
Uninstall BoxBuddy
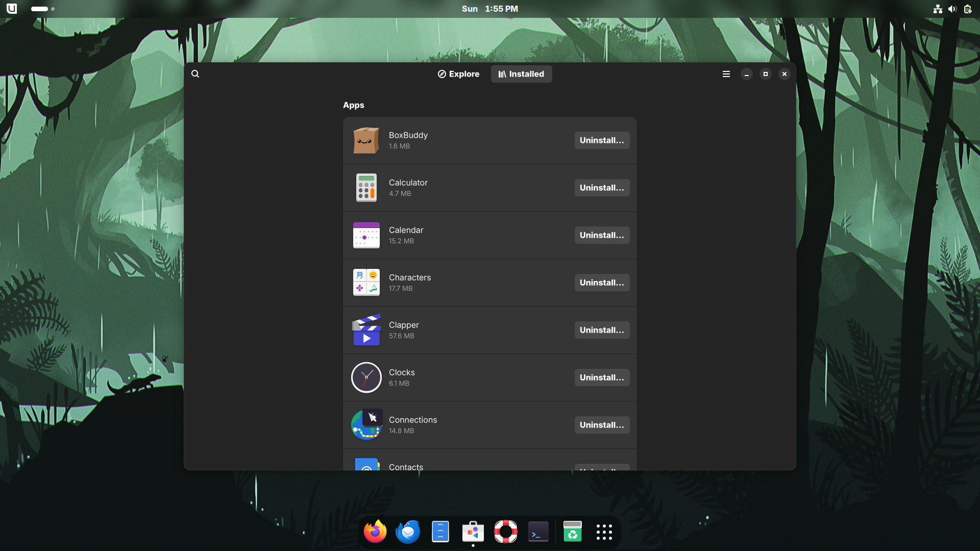point(602,140)
